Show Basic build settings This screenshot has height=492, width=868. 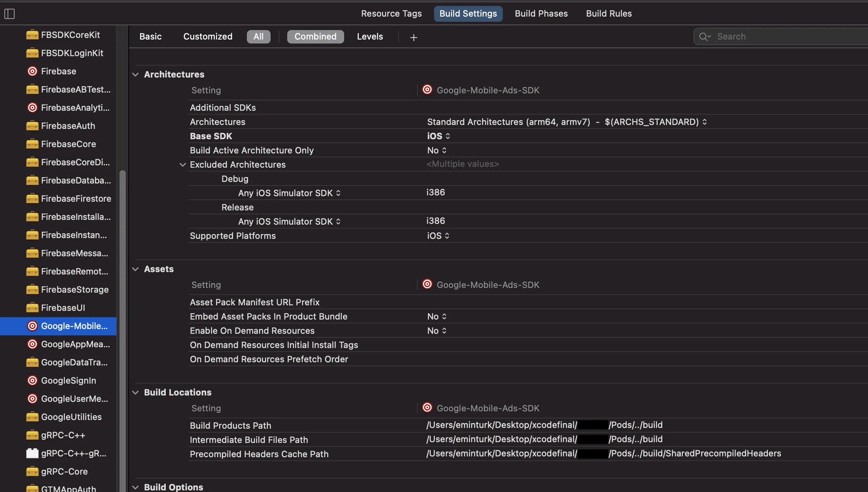tap(150, 37)
